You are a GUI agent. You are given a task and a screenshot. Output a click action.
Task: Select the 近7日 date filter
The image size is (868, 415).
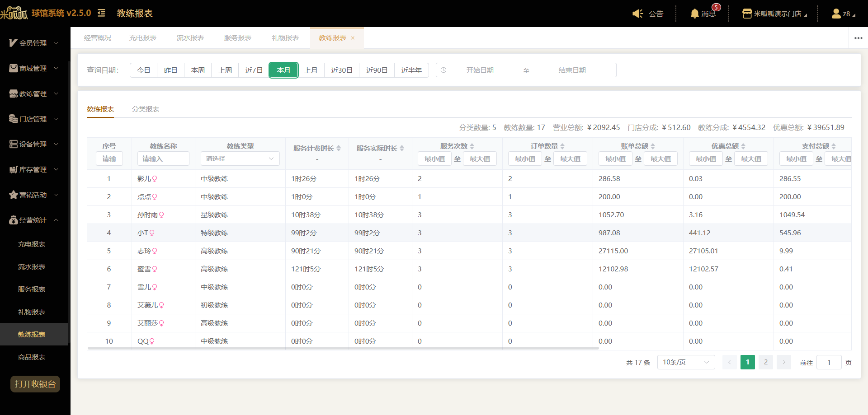coord(254,70)
